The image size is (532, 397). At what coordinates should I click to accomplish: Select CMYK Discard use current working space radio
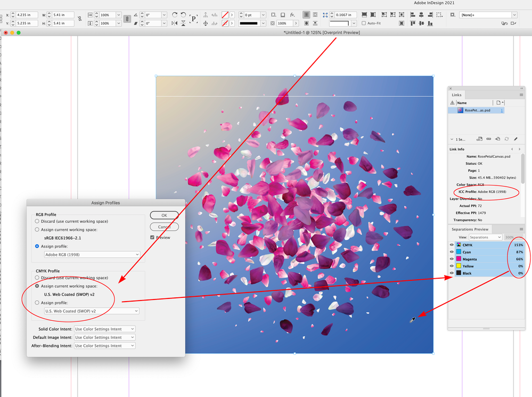click(37, 278)
